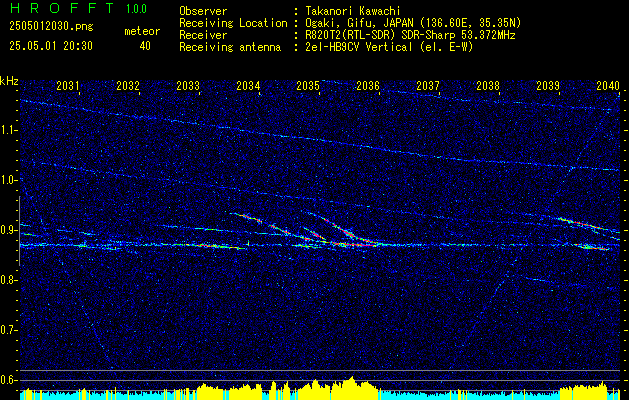Click location Ogaki, Gifu, JAPAN text
629x400 pixels.
tap(413, 23)
